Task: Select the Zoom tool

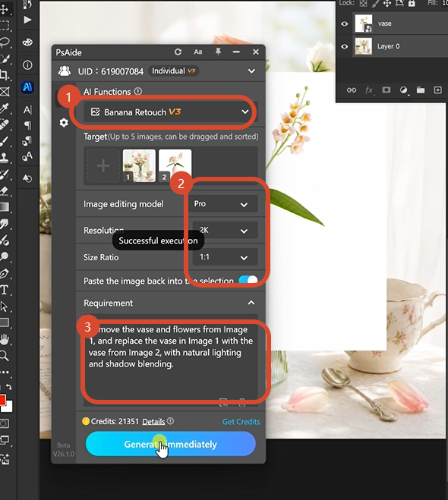Action: (5, 356)
